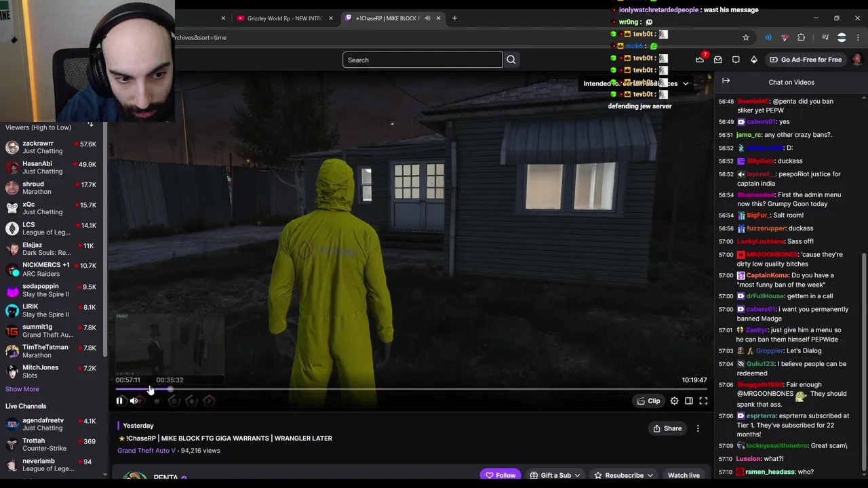
Task: Open the Gift a Sub dropdown
Action: pyautogui.click(x=555, y=475)
